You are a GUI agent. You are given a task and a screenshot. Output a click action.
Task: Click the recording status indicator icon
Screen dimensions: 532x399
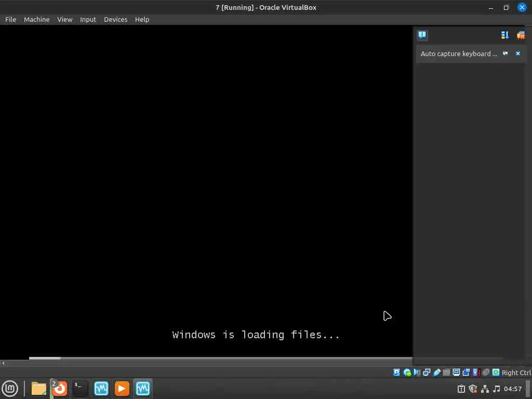[x=466, y=373]
